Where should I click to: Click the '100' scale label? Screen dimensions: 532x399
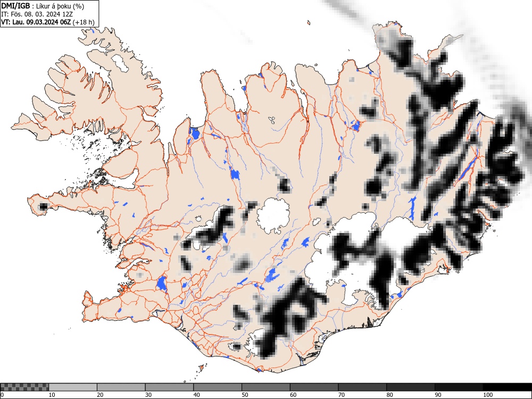pos(487,395)
